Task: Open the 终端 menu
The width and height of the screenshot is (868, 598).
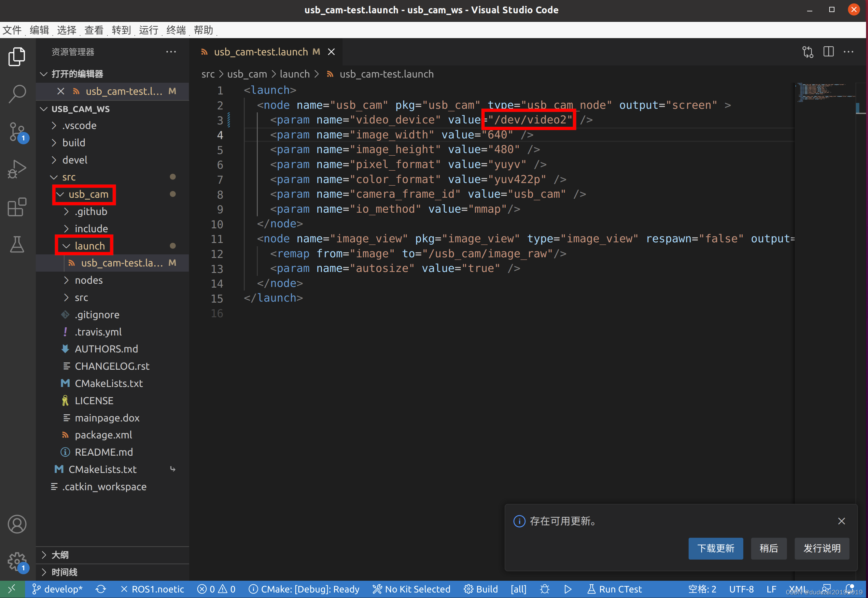Action: click(x=176, y=30)
